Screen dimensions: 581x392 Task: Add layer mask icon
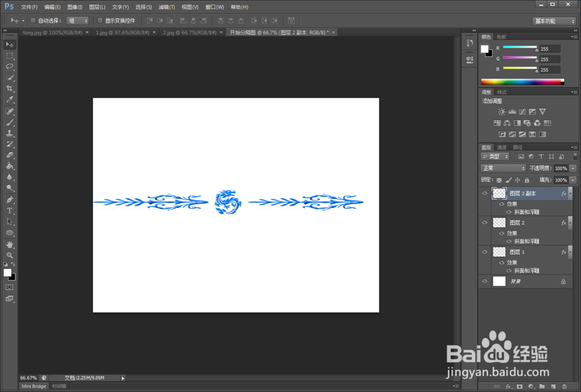519,386
